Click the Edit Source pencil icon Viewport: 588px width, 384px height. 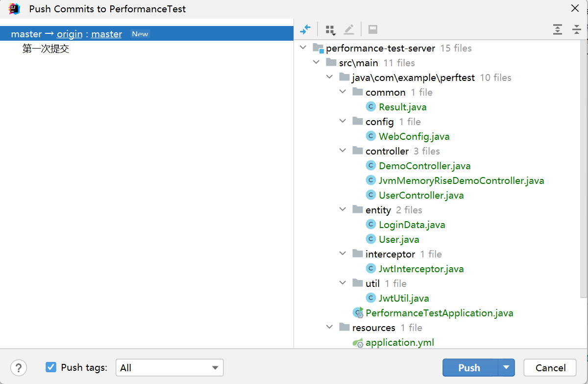(348, 29)
